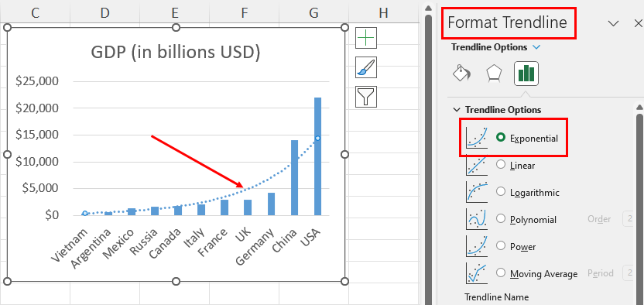This screenshot has height=305, width=644.
Task: Open the Format Trendline pane options chevron
Action: pyautogui.click(x=613, y=23)
